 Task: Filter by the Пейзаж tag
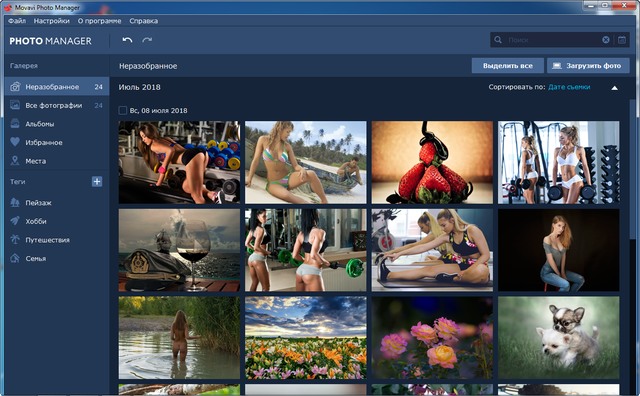[57, 202]
